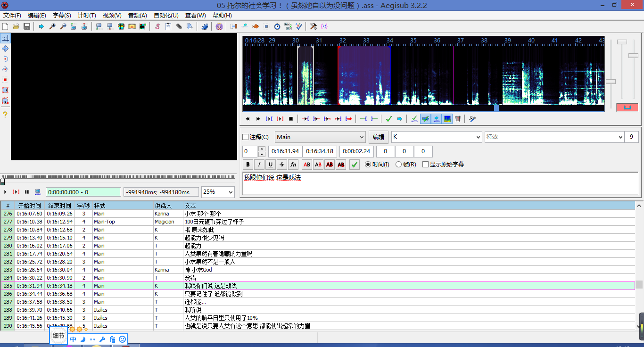
Task: Toggle bold formatting button
Action: 248,165
